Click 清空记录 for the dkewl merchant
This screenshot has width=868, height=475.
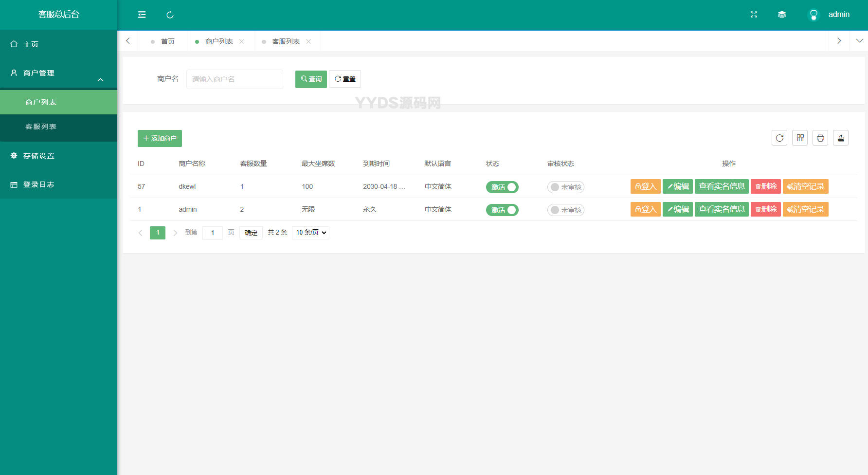[x=805, y=186]
